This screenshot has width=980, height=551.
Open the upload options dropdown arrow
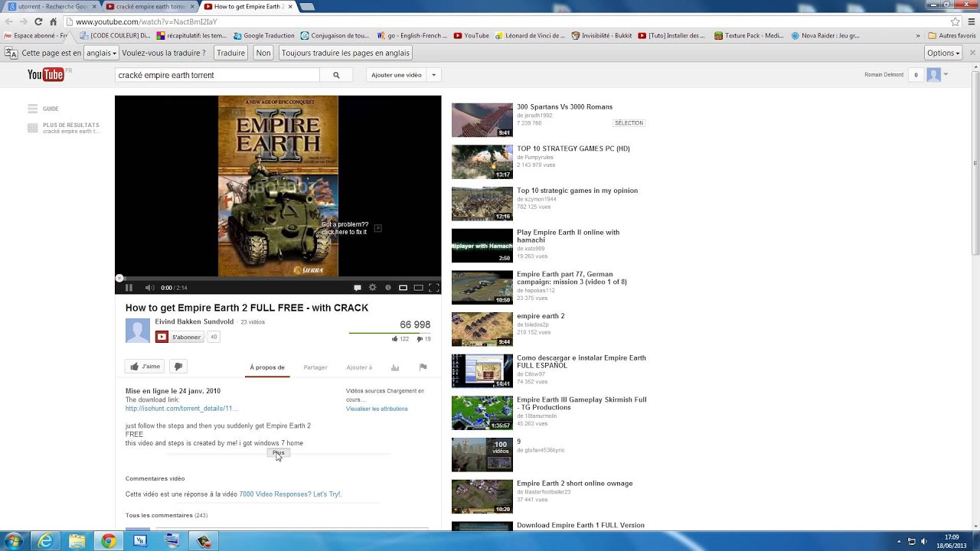pyautogui.click(x=434, y=75)
